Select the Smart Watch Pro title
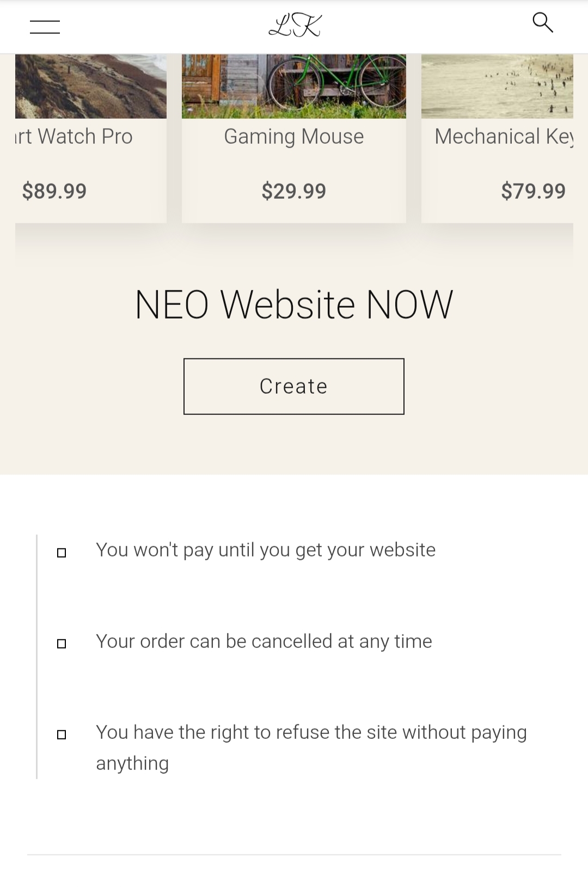 [74, 137]
